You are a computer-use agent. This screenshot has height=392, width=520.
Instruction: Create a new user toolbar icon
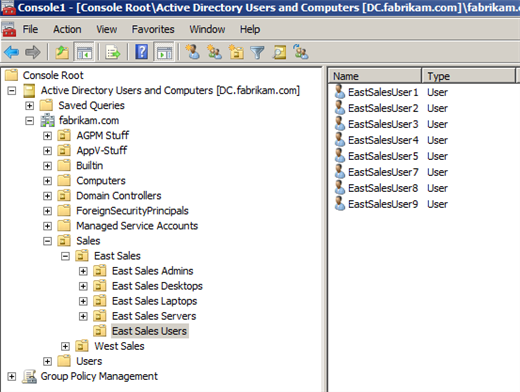pos(193,52)
